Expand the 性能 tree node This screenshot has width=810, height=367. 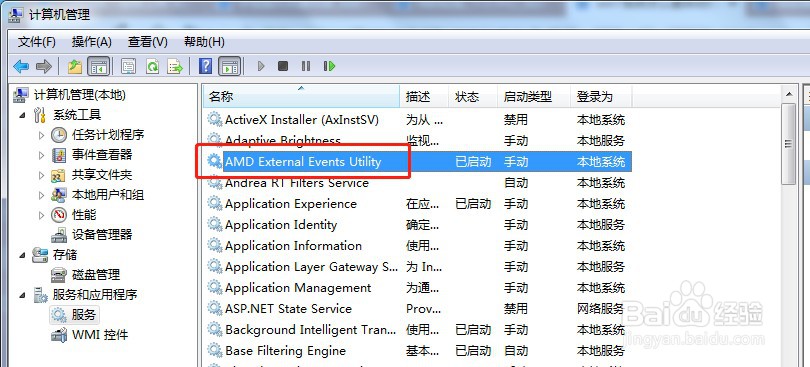(42, 215)
